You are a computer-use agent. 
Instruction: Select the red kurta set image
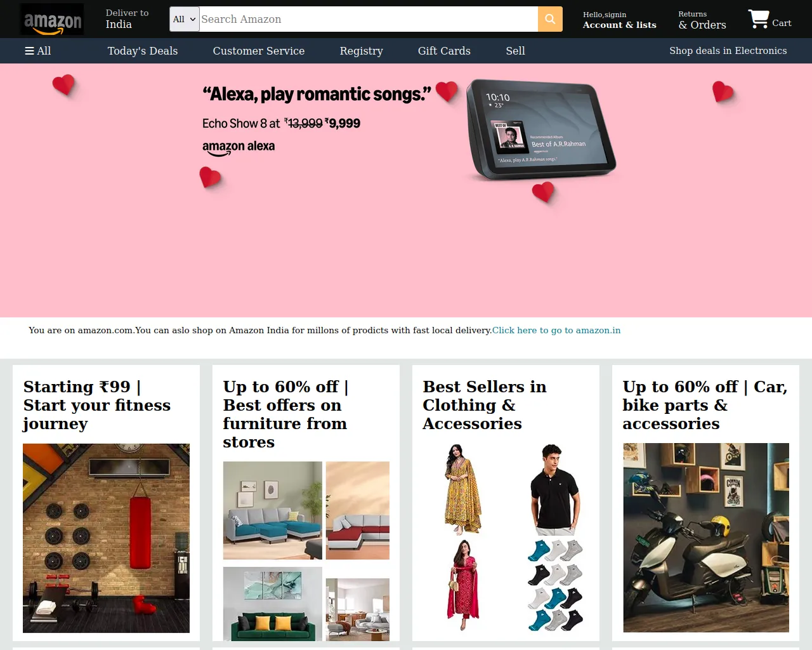tap(463, 585)
